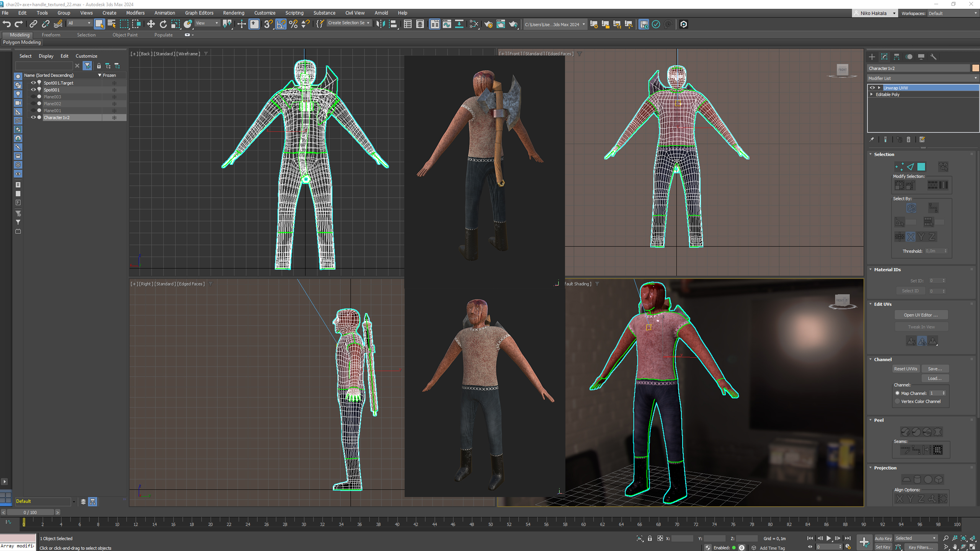Image resolution: width=980 pixels, height=551 pixels.
Task: Open Render Setup via the teapot icon
Action: pyautogui.click(x=488, y=24)
